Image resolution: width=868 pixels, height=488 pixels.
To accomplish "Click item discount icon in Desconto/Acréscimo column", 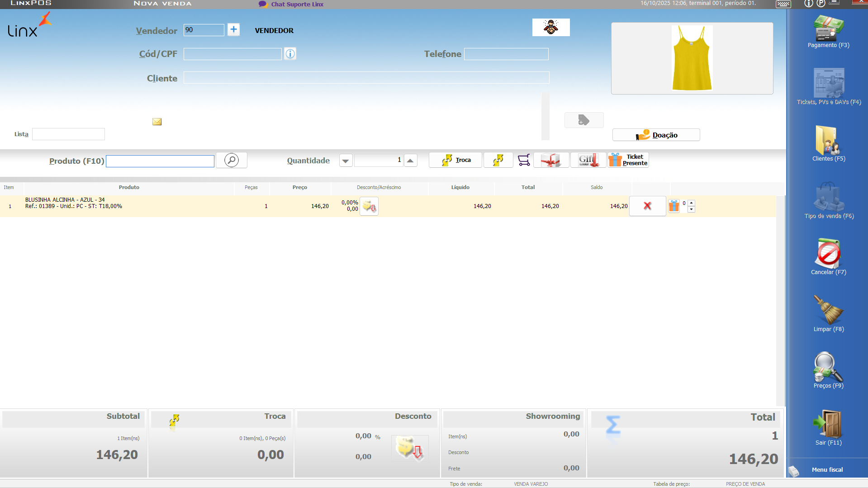I will (x=369, y=206).
